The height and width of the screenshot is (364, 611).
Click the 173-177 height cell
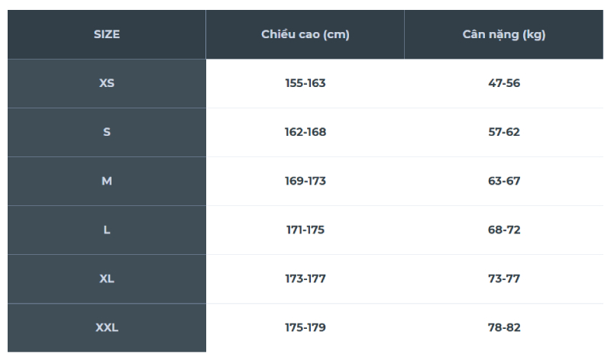point(305,279)
